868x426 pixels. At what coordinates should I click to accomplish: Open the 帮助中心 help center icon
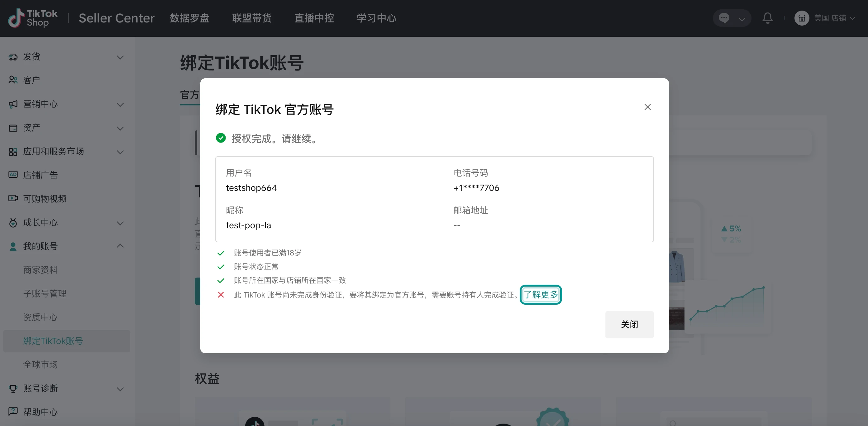tap(13, 411)
